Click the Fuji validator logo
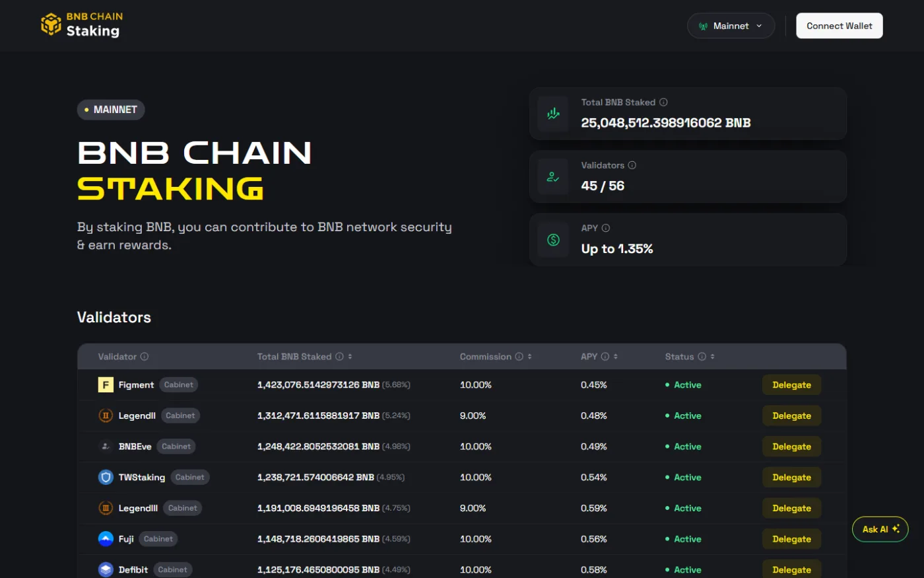The height and width of the screenshot is (578, 924). pos(106,539)
